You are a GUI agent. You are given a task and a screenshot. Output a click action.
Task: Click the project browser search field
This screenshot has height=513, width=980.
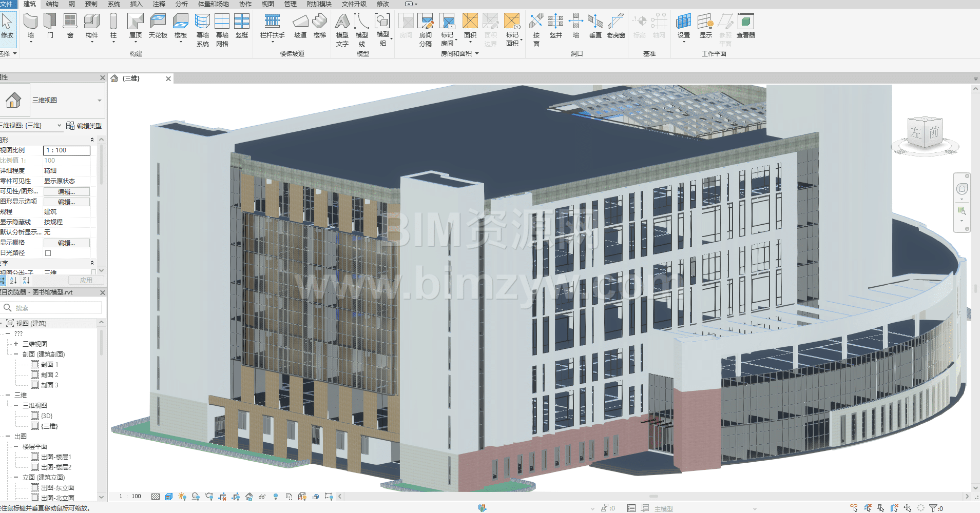(x=56, y=308)
